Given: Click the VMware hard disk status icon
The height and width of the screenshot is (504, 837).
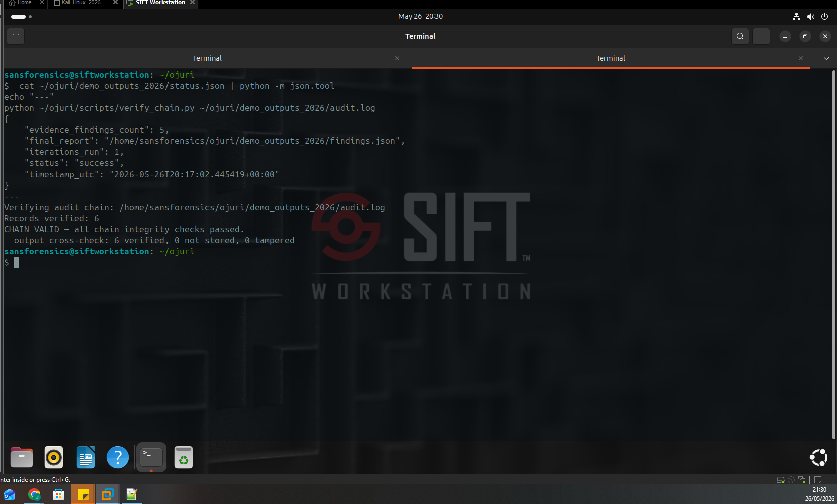Looking at the screenshot, I should pyautogui.click(x=780, y=480).
